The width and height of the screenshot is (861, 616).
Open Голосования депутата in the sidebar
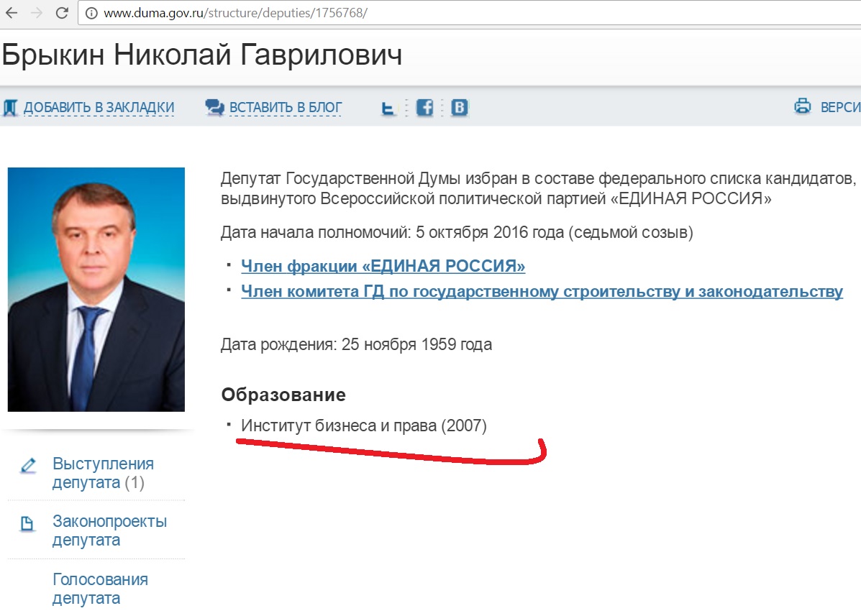(x=100, y=589)
